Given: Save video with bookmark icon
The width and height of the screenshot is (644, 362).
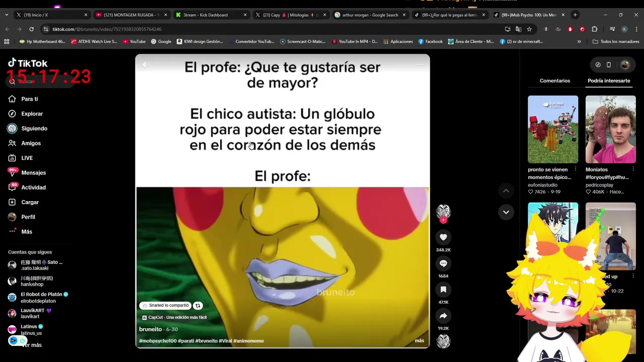Looking at the screenshot, I should [443, 290].
